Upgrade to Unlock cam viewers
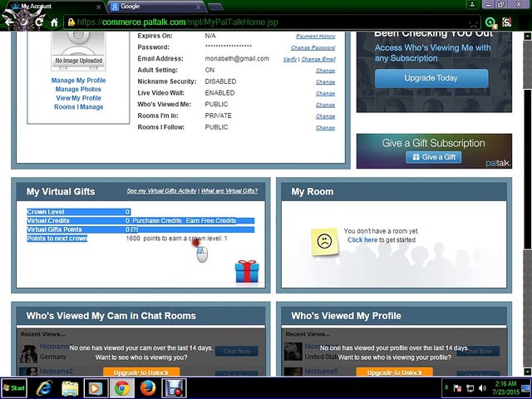This screenshot has height=399, width=532. coord(141,372)
